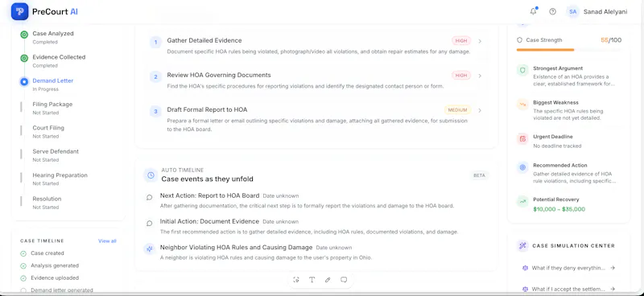Go to the Hearing Preparation step
This screenshot has height=296, width=644.
coord(60,179)
